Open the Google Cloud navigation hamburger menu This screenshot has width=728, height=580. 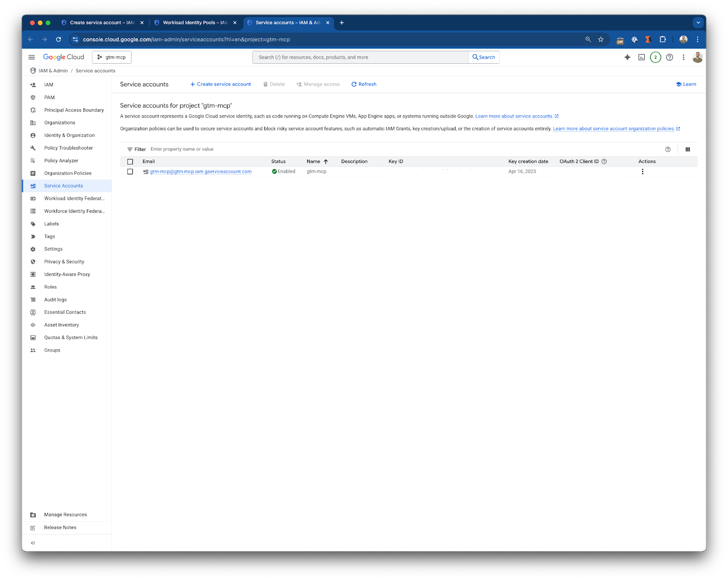[31, 57]
